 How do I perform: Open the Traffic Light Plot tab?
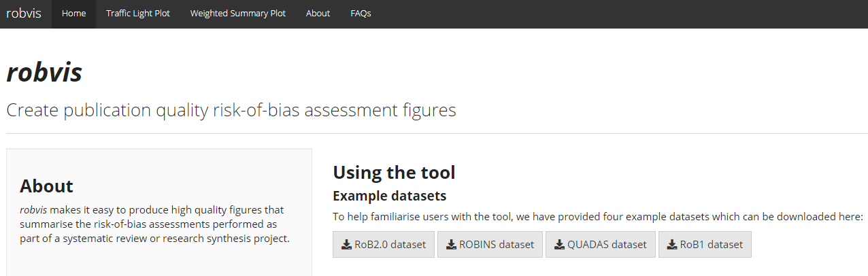click(138, 14)
